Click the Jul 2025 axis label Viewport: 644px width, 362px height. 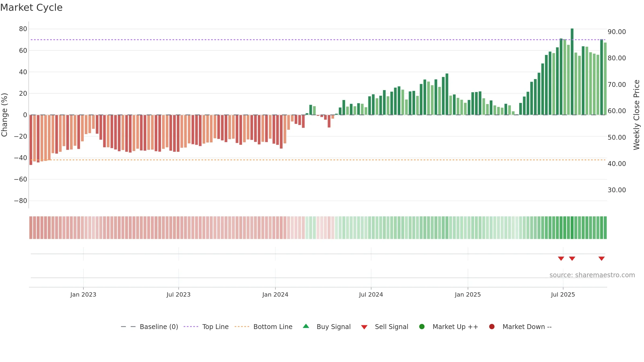pyautogui.click(x=563, y=294)
